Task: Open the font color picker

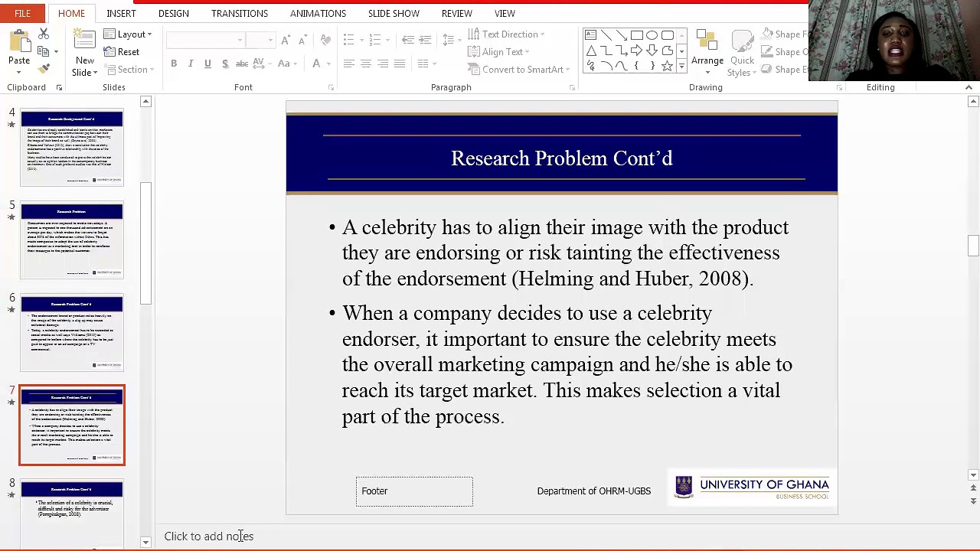Action: coord(316,64)
